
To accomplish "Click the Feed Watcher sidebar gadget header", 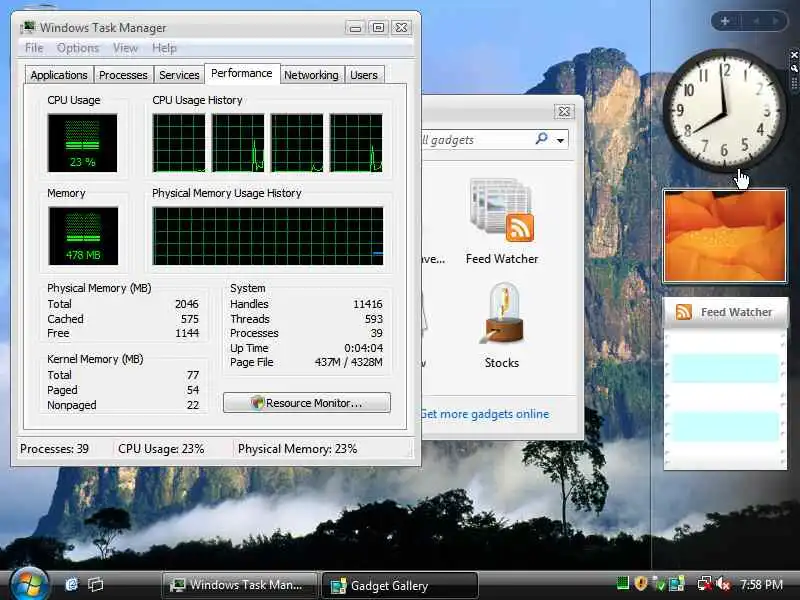I will coord(726,312).
